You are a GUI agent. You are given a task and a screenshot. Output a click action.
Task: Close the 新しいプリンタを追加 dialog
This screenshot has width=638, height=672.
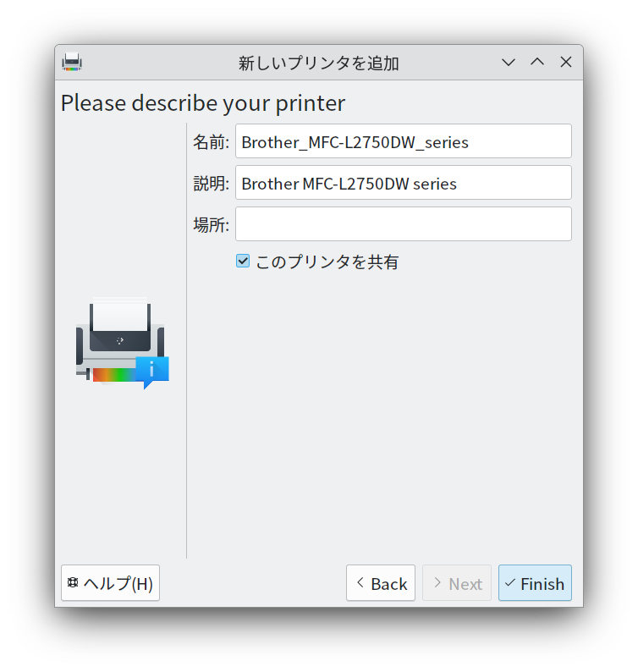tap(566, 63)
